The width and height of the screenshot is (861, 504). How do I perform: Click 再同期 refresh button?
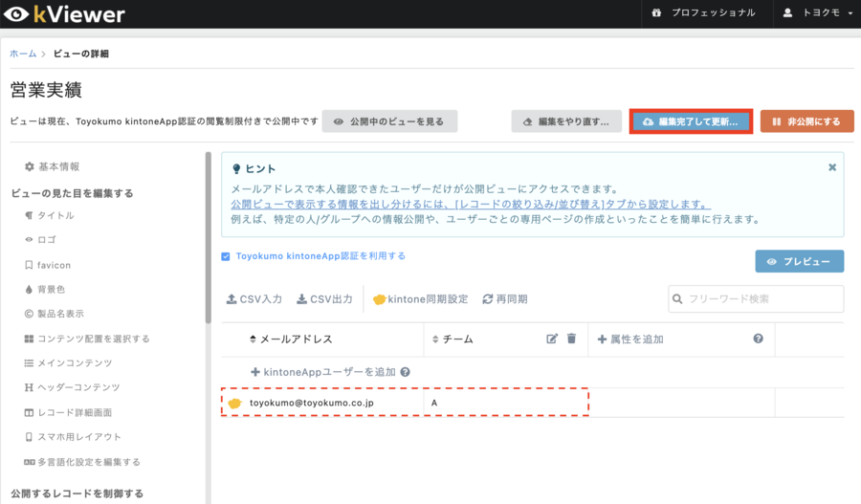(505, 299)
